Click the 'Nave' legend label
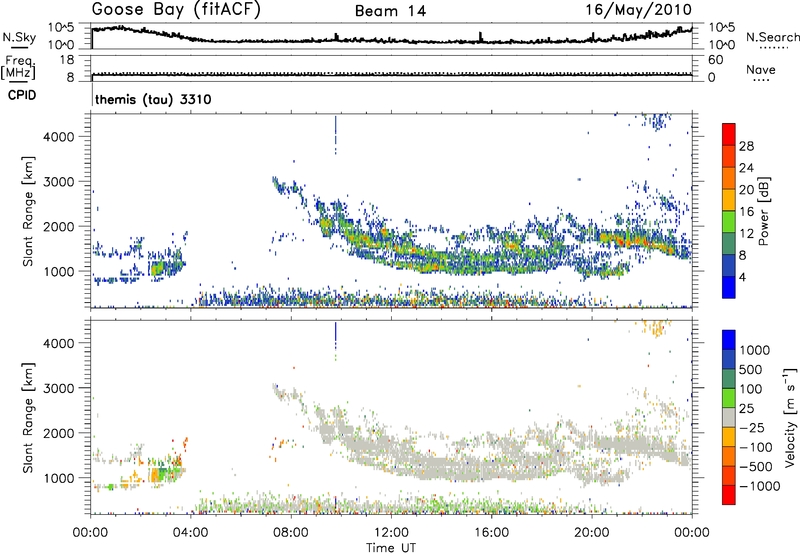 tap(761, 70)
